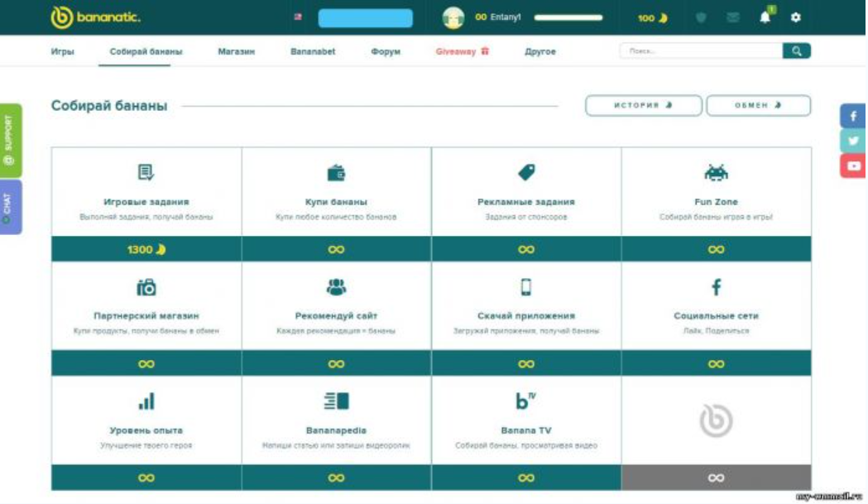The width and height of the screenshot is (868, 504).
Task: Click the 1300 bananas reward bar
Action: [146, 249]
